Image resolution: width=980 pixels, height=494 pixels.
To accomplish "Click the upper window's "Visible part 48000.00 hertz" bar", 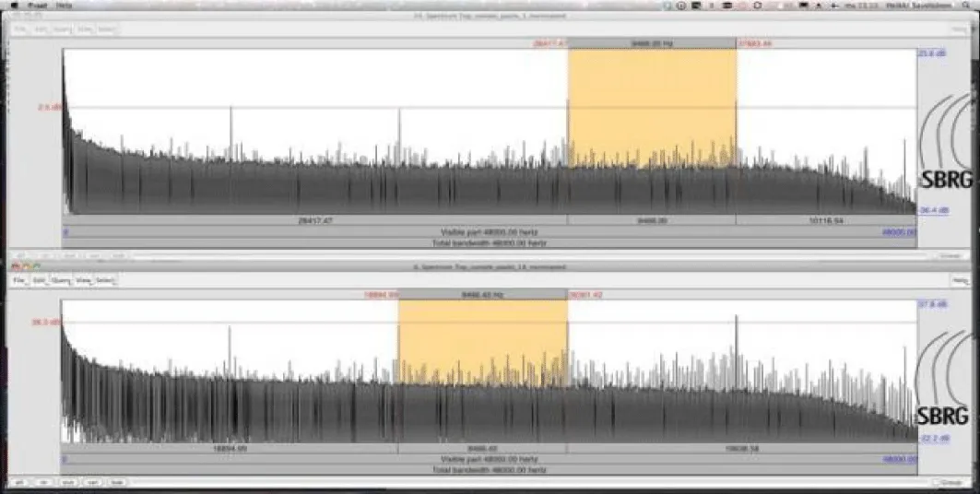I will coord(490,232).
